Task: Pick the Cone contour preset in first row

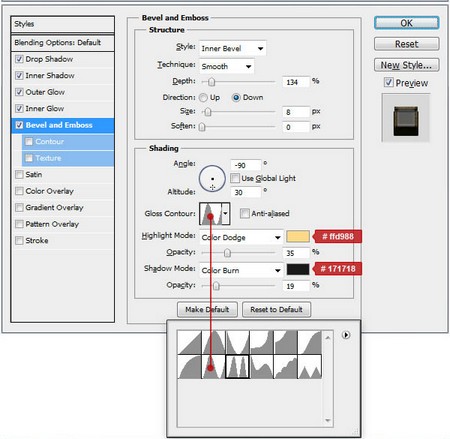Action: point(214,342)
